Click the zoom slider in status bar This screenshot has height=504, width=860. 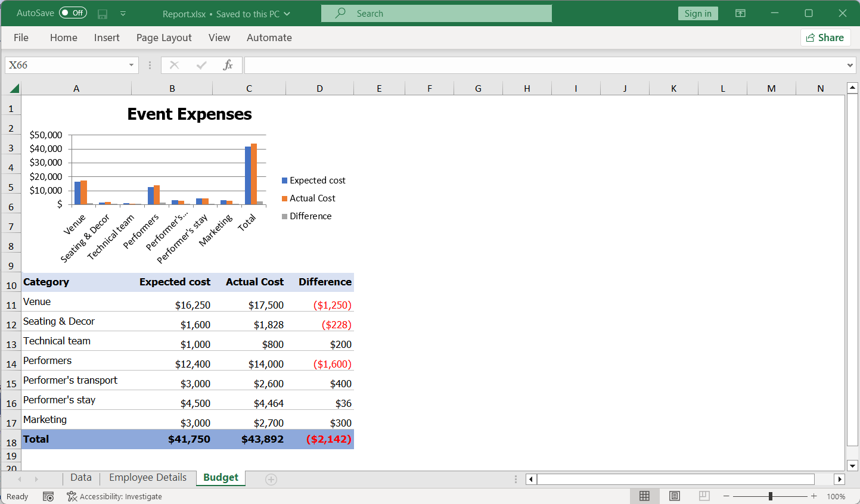coord(771,496)
